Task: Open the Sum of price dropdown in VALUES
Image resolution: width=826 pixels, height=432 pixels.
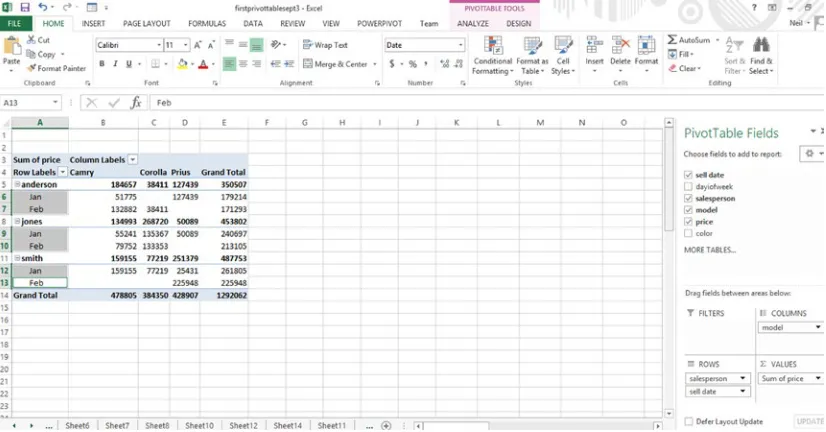Action: 818,378
